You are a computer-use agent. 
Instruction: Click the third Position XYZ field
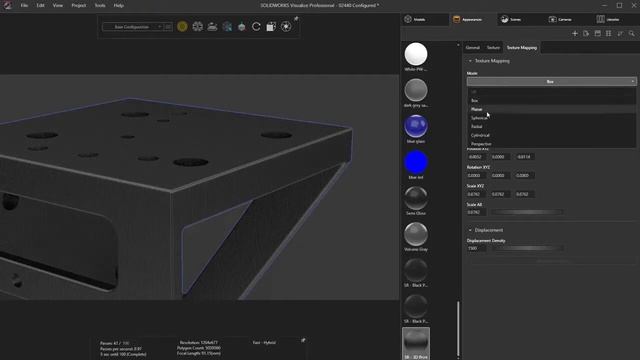tap(525, 157)
